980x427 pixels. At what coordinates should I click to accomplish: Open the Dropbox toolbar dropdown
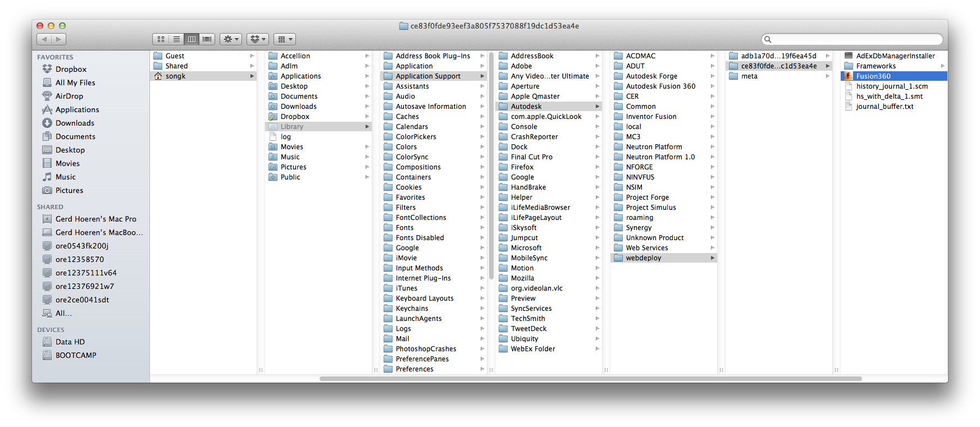(x=258, y=39)
